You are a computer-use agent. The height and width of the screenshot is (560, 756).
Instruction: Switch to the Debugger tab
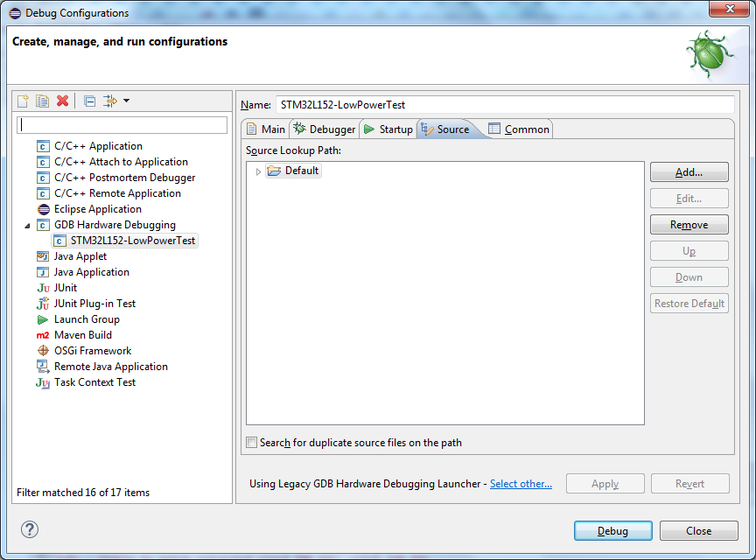click(325, 129)
